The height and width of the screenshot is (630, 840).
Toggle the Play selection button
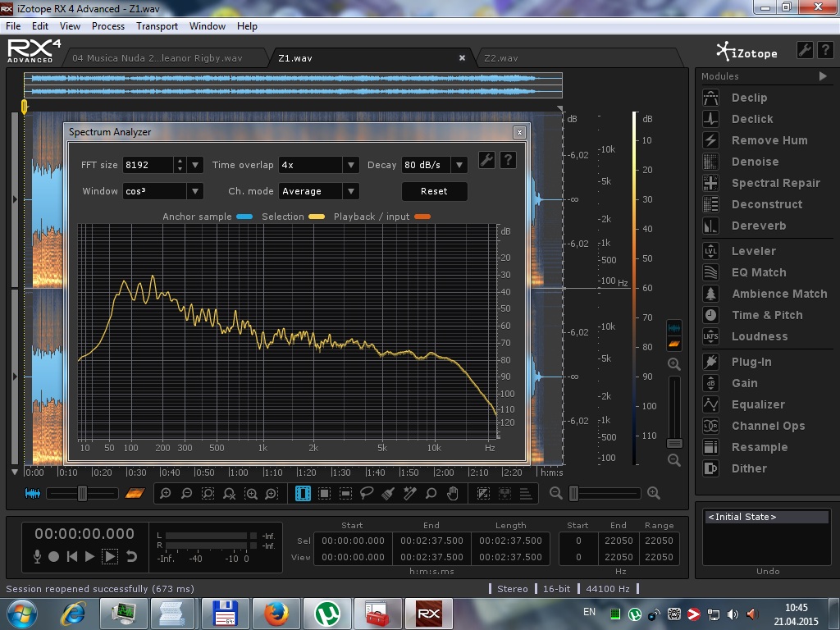110,557
